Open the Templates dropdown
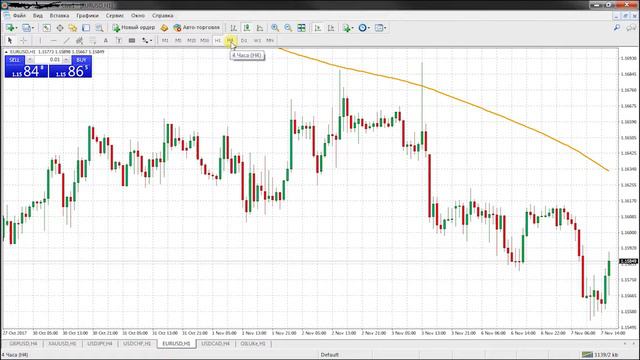The height and width of the screenshot is (360, 640). point(380,28)
